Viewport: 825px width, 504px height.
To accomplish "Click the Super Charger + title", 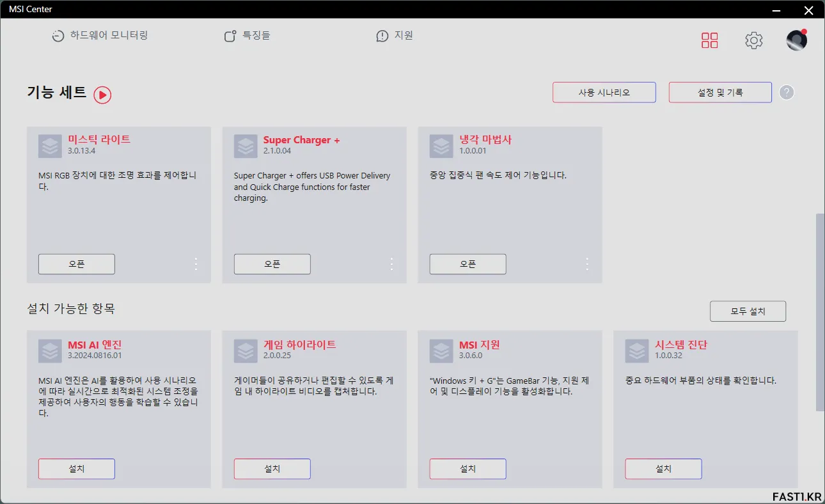I will 302,140.
